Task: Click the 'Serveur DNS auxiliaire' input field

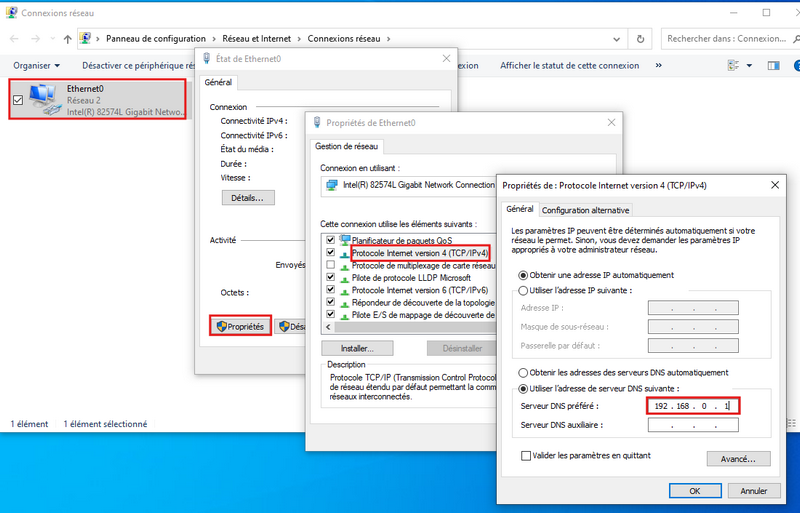Action: (693, 425)
